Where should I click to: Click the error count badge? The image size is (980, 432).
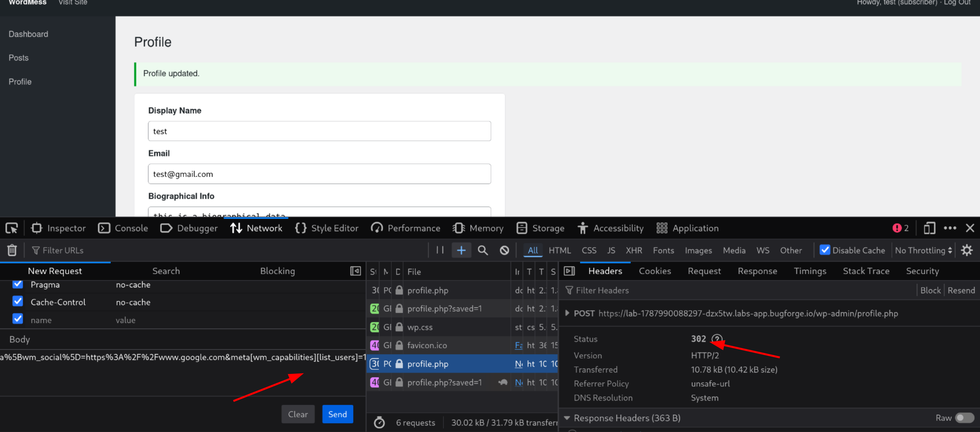coord(901,228)
